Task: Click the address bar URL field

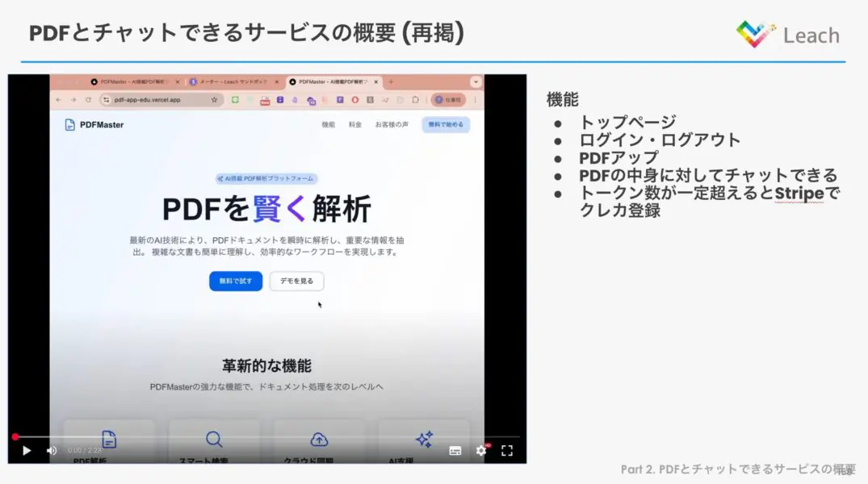Action: coord(161,99)
